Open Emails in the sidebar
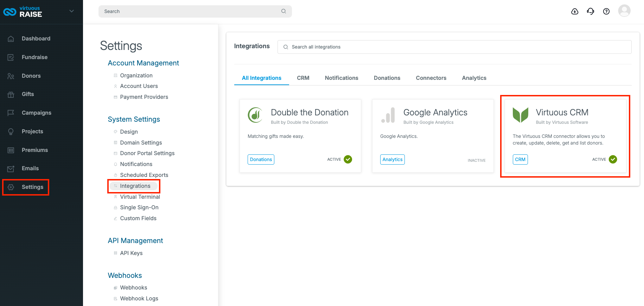644x306 pixels. click(x=30, y=168)
